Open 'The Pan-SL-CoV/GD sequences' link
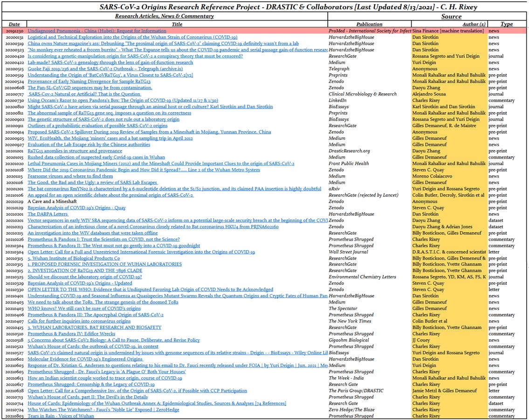The image size is (529, 420). pyautogui.click(x=90, y=88)
